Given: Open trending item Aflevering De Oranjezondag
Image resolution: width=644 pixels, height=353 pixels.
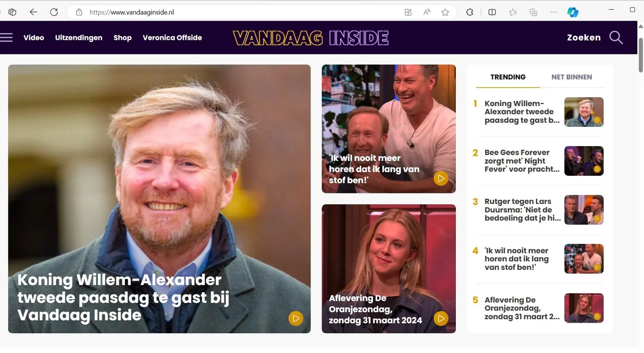Looking at the screenshot, I should (522, 308).
